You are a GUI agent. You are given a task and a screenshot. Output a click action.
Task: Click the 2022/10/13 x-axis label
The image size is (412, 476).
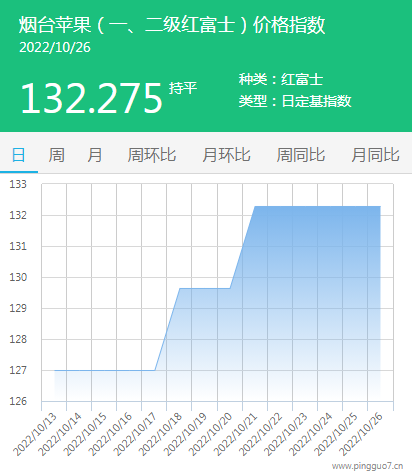coord(35,435)
